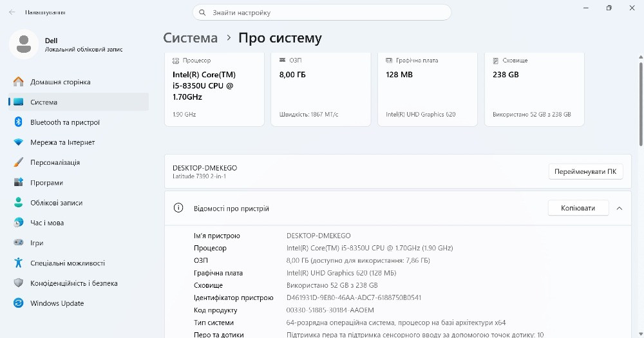Restore down the settings window
The width and height of the screenshot is (644, 338).
point(609,8)
